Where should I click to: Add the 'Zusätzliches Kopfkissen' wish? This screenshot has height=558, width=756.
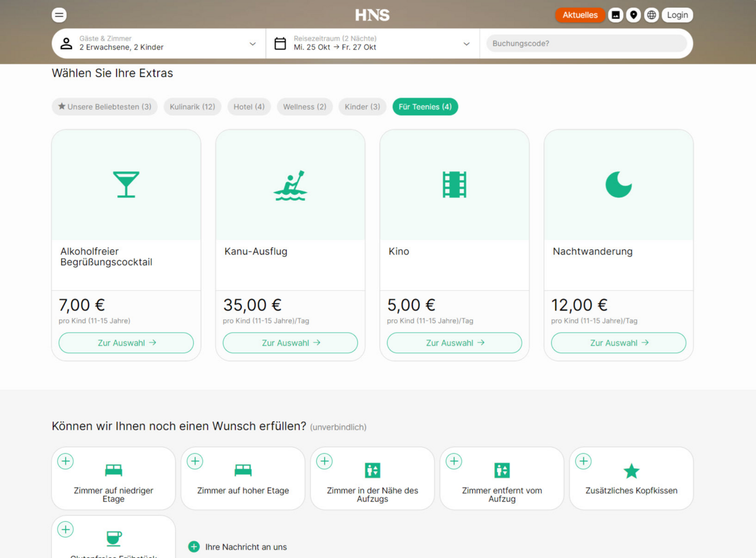click(x=583, y=462)
